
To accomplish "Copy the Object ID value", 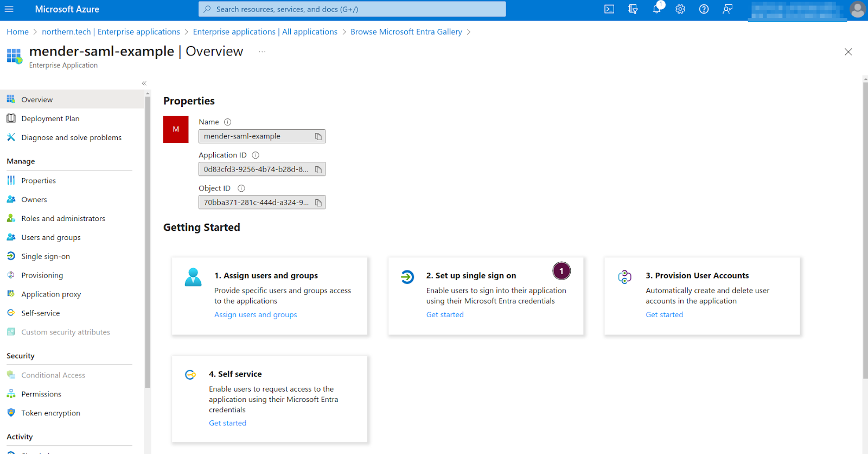I will coord(318,203).
